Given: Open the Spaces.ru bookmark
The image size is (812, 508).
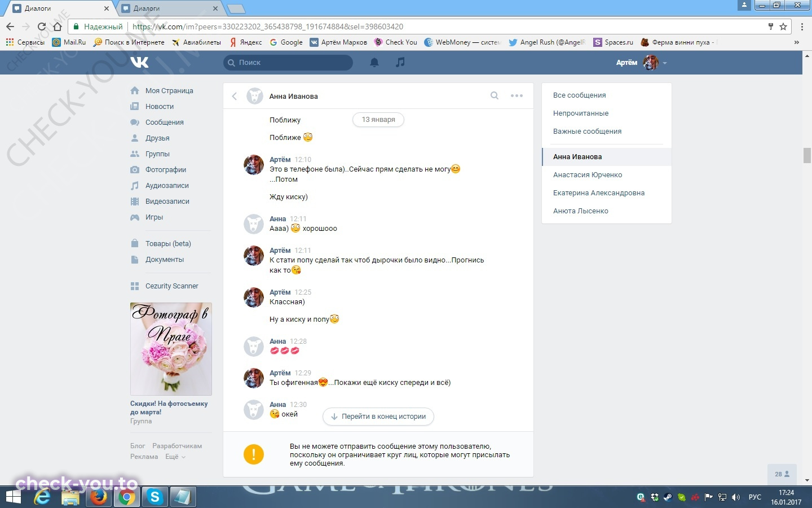Looking at the screenshot, I should click(614, 42).
